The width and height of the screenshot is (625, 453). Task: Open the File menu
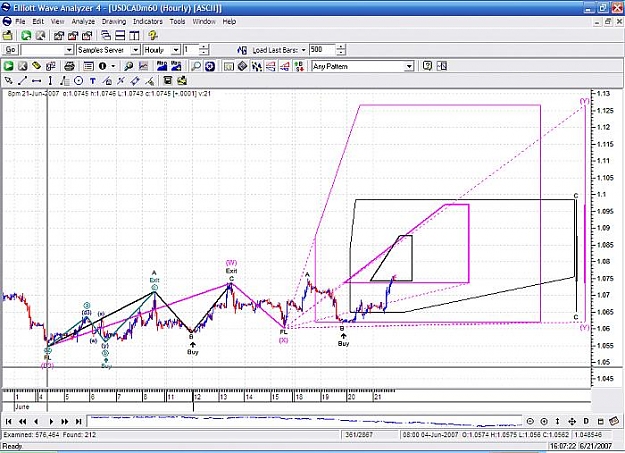(20, 22)
